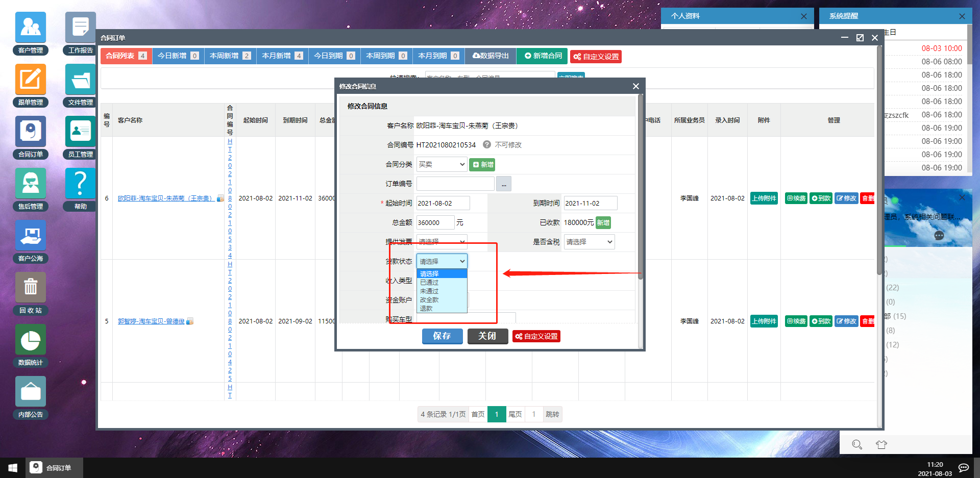Click the 起始时间 date field
980x478 pixels.
point(443,203)
